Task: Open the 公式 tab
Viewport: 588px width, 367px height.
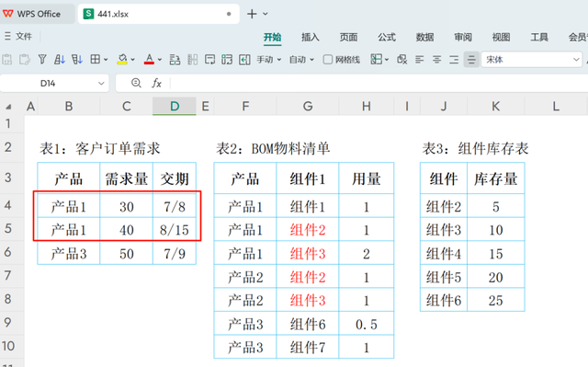Action: tap(387, 37)
